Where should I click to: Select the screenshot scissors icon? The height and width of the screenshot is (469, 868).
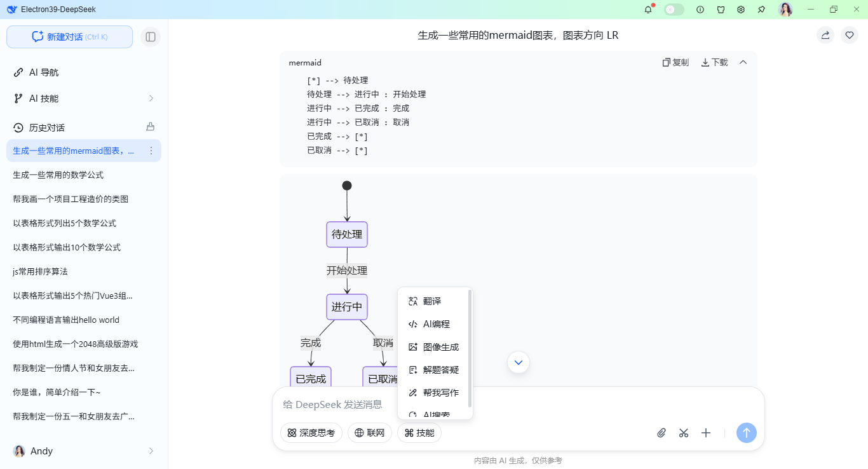[684, 433]
